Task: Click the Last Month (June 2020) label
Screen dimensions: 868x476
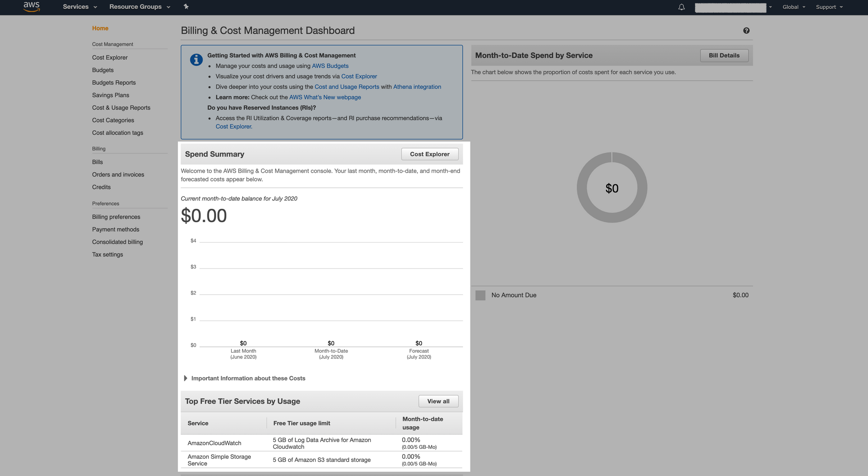Action: (x=243, y=354)
